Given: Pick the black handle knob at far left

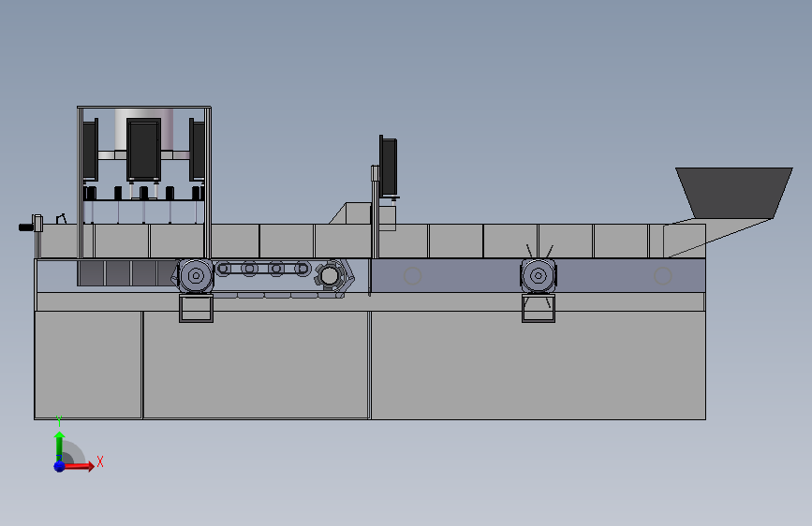Looking at the screenshot, I should point(25,227).
